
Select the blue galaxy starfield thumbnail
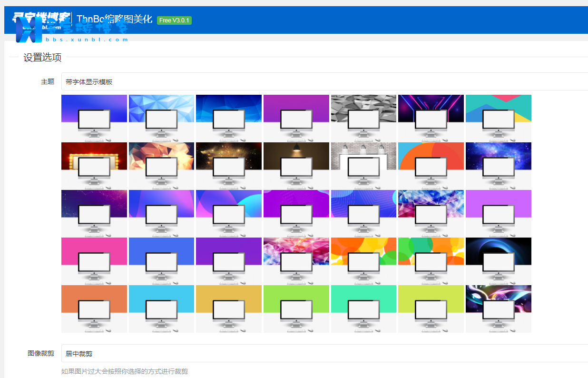(498, 166)
